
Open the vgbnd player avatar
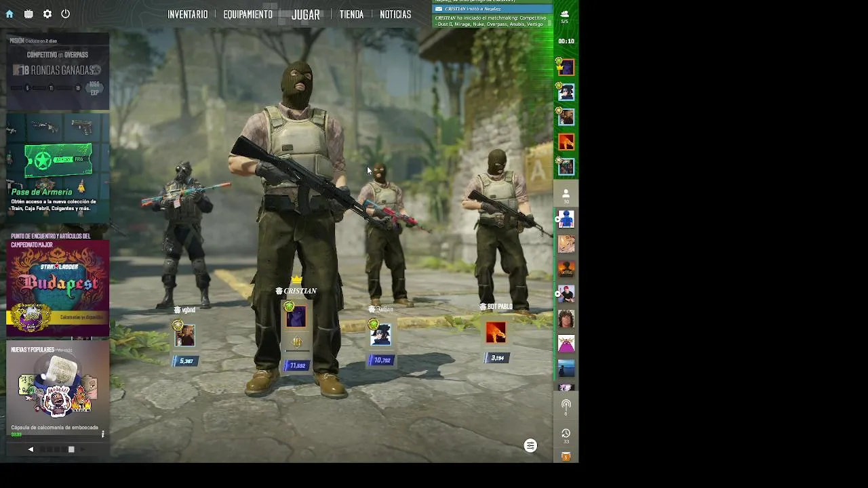coord(185,335)
